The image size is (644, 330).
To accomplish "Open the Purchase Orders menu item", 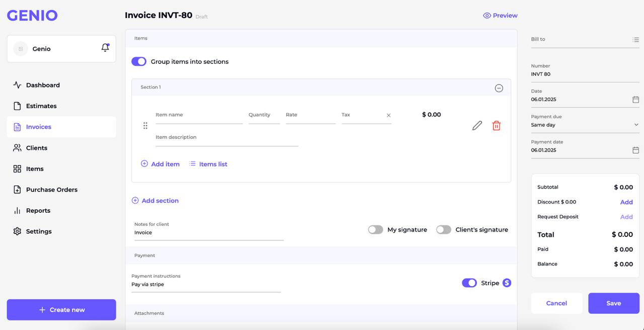I will pos(51,190).
